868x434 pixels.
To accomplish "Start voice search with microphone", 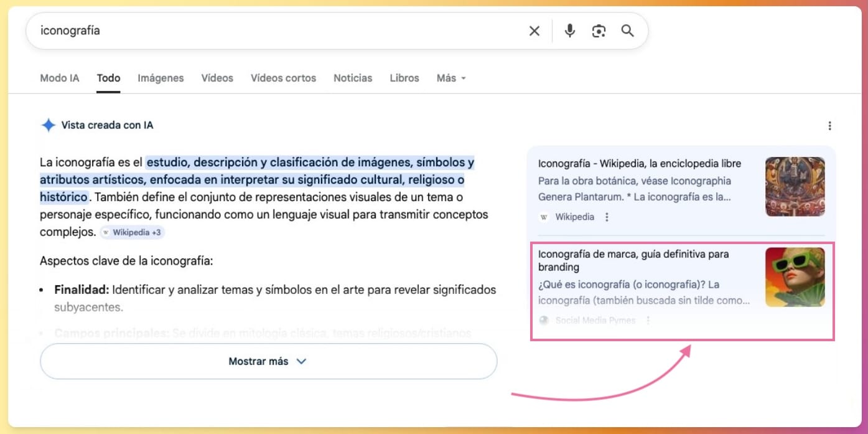I will 569,31.
